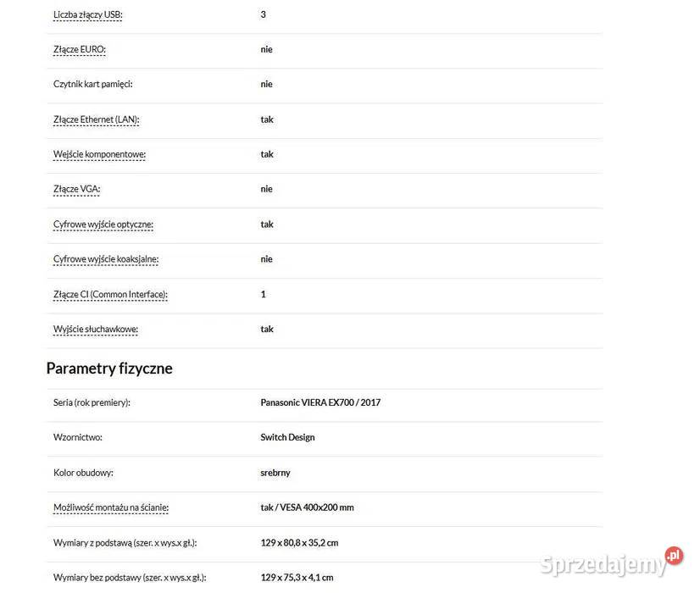The width and height of the screenshot is (700, 593).
Task: Open the 'Złącze Ethernet (LAN)' tooltip label
Action: click(x=96, y=119)
